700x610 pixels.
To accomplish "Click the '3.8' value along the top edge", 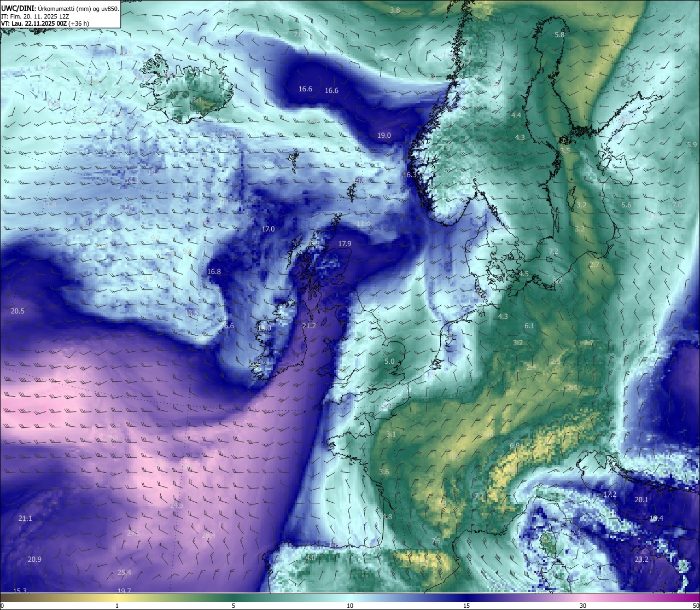I will (x=395, y=10).
